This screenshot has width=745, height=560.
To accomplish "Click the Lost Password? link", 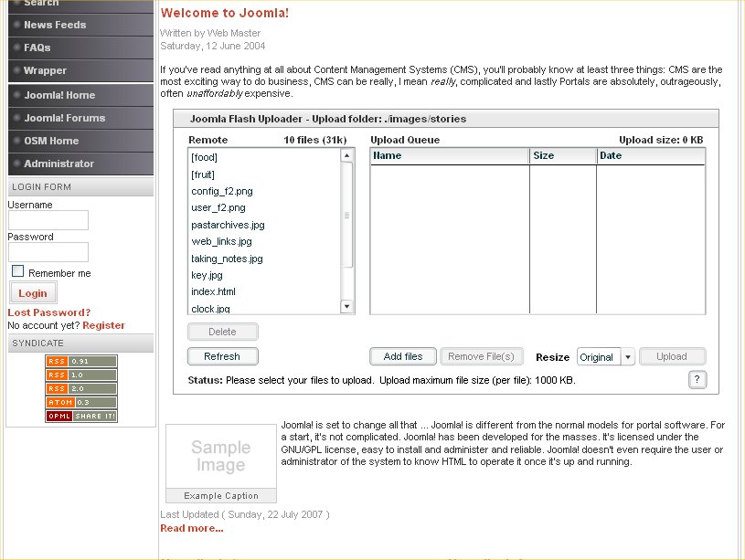I will pyautogui.click(x=49, y=312).
